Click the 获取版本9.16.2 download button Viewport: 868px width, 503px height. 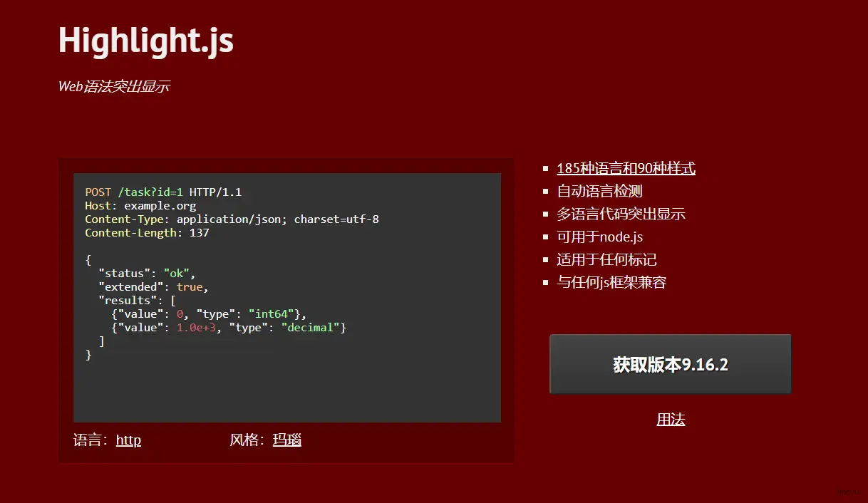coord(671,364)
